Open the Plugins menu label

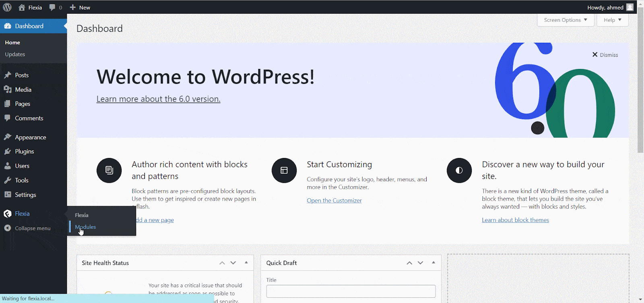[x=25, y=151]
